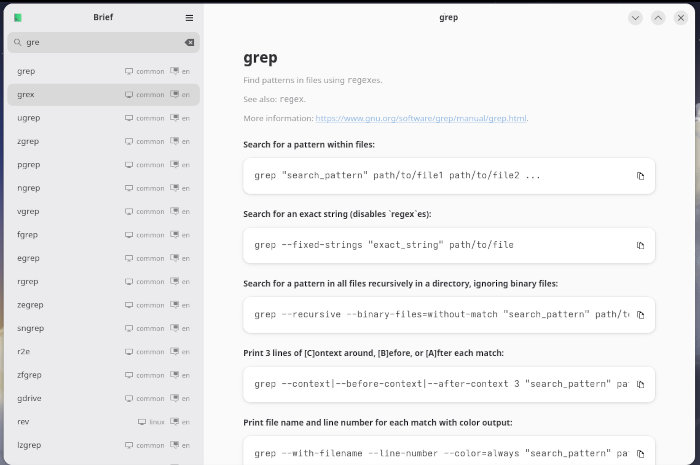Click the search magnifier icon
700x465 pixels.
point(17,43)
